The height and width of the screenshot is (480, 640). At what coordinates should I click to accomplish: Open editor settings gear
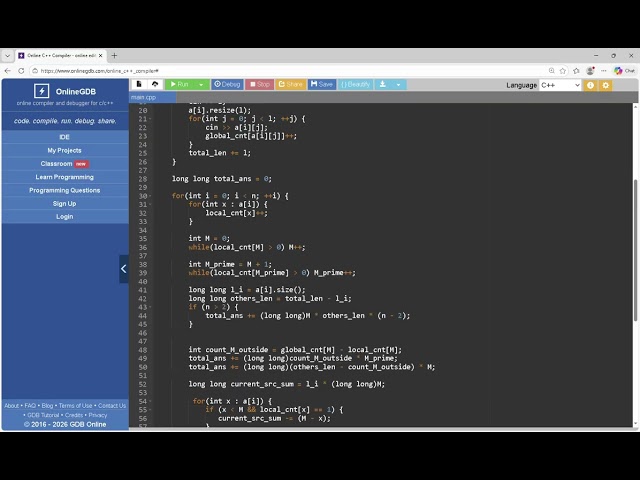(x=606, y=85)
